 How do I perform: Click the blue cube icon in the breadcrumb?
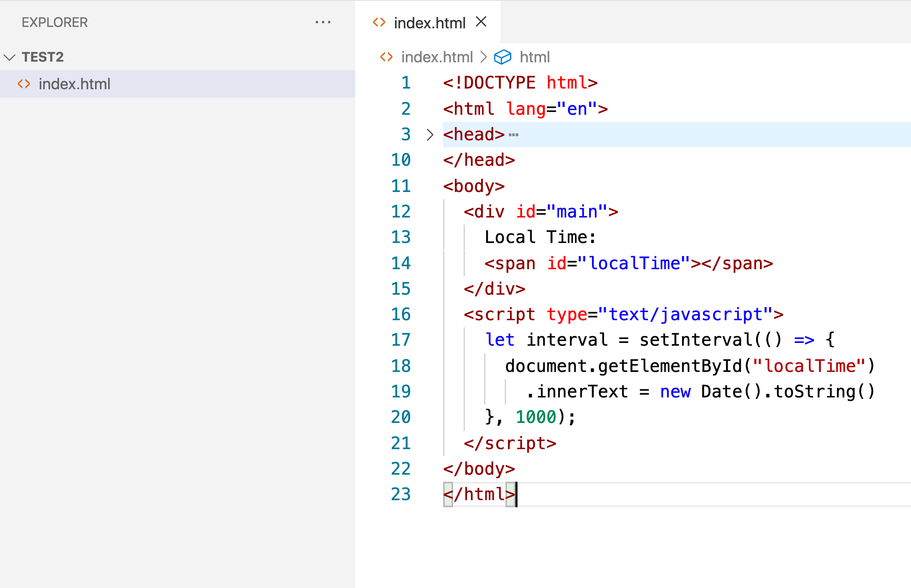(503, 57)
